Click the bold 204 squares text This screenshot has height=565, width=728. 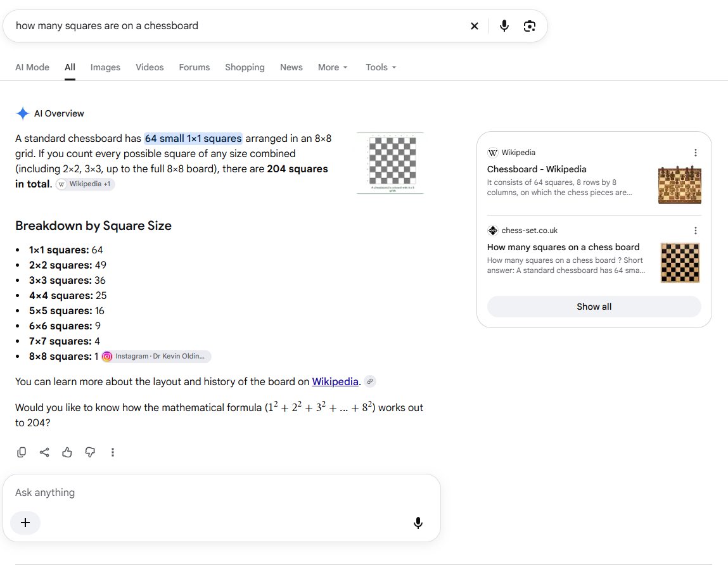297,169
